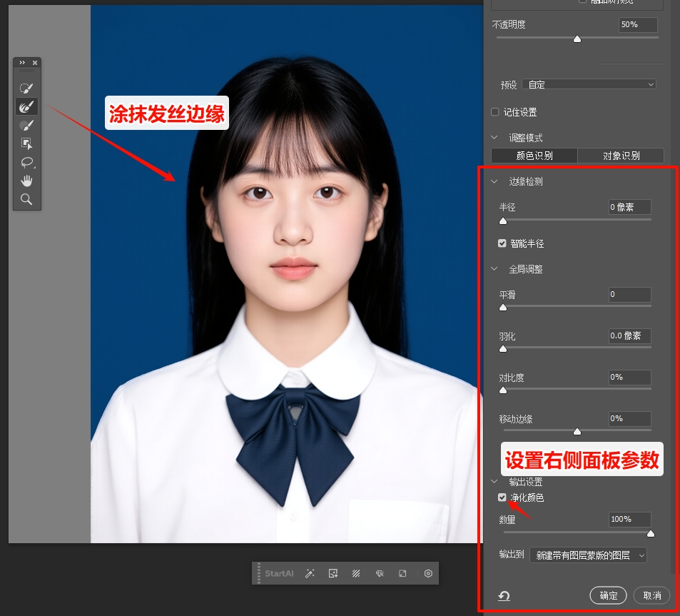Screen dimensions: 680x616
Task: Toggle the 记住设置 checkbox
Action: tap(494, 111)
